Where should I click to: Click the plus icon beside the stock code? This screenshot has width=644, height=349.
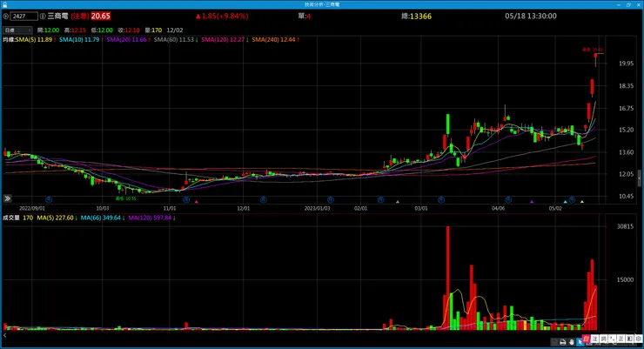point(6,17)
